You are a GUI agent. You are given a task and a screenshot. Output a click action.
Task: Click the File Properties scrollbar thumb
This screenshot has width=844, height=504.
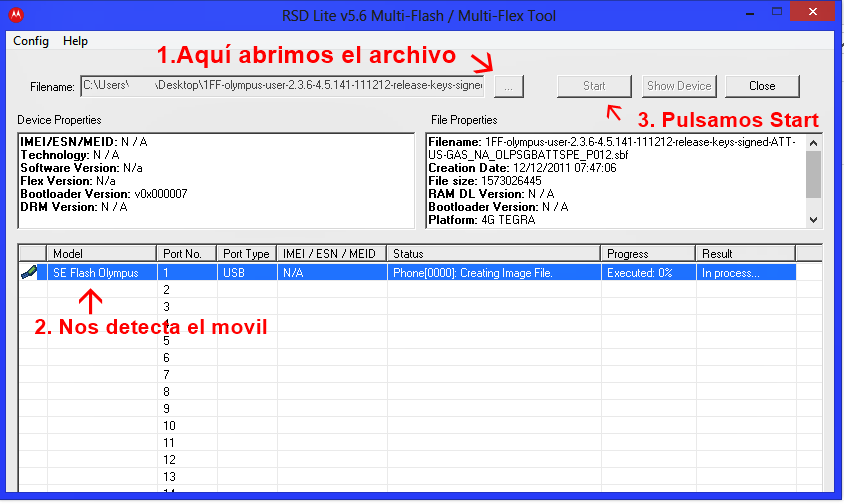(x=813, y=174)
